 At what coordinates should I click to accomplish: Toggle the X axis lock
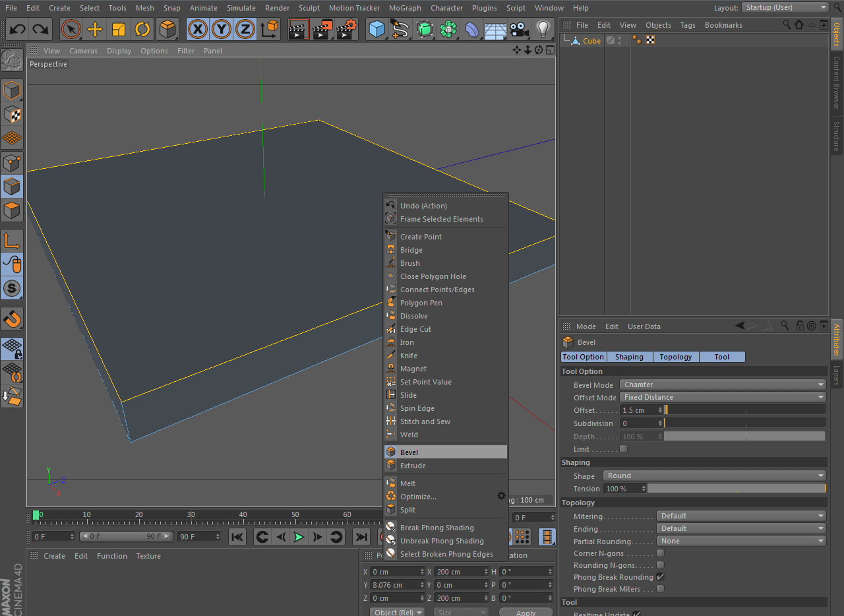(x=197, y=29)
